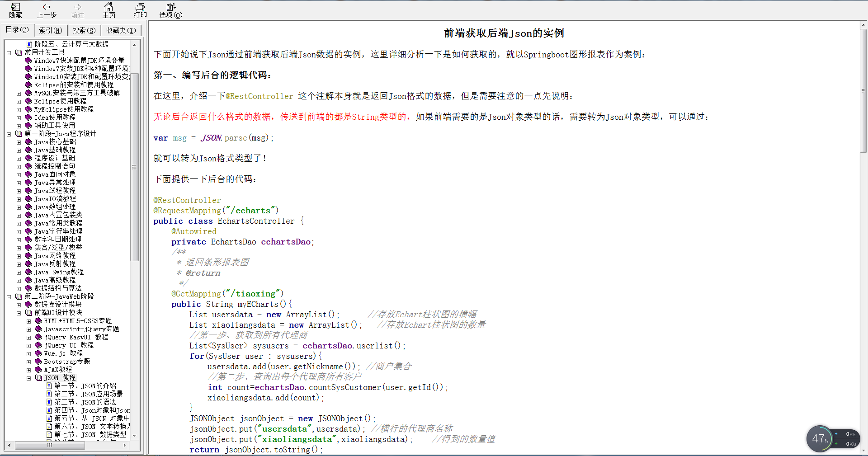Click the 隐藏 (Hide) toolbar icon
Viewport: 868px width, 456px height.
click(15, 10)
